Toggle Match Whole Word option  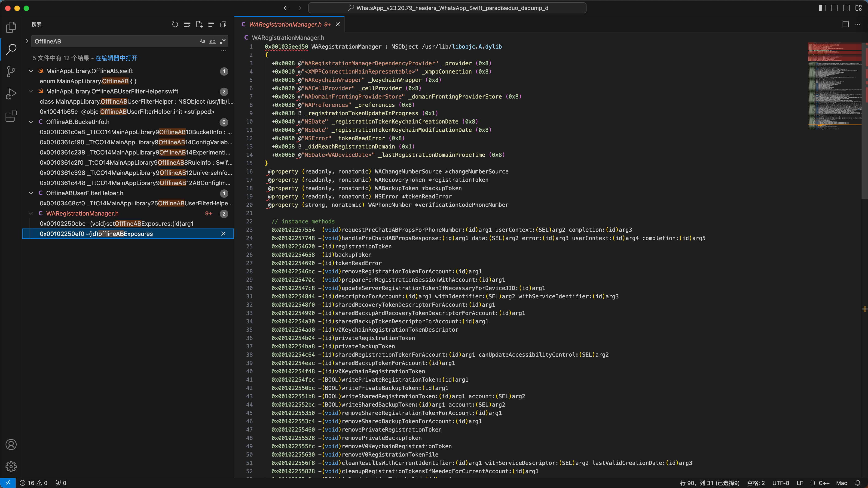[212, 41]
